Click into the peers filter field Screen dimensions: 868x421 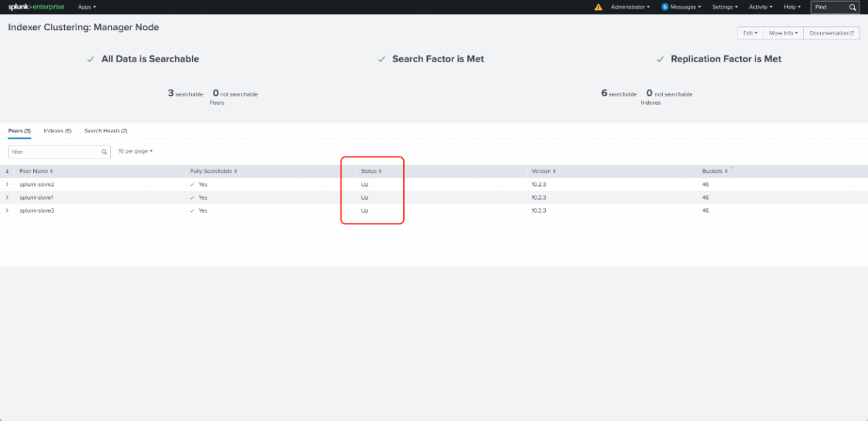[x=59, y=152]
